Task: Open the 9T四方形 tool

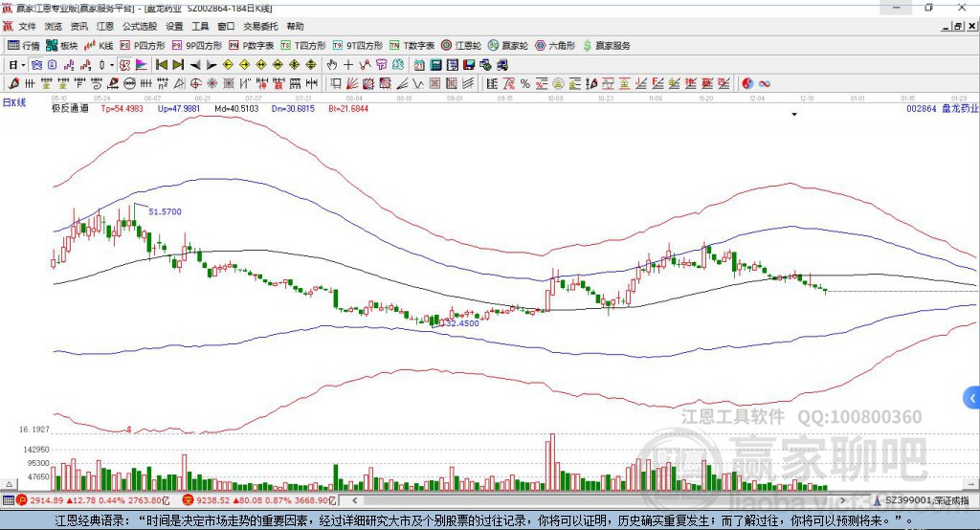Action: (x=358, y=46)
